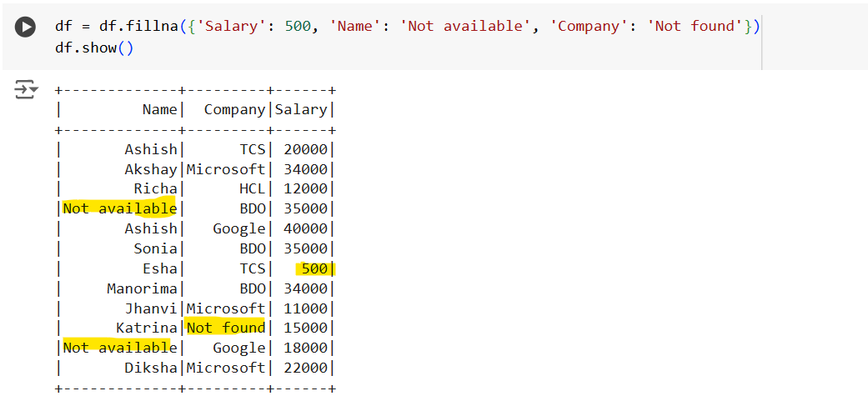Click the Salary column header in output

(x=301, y=109)
